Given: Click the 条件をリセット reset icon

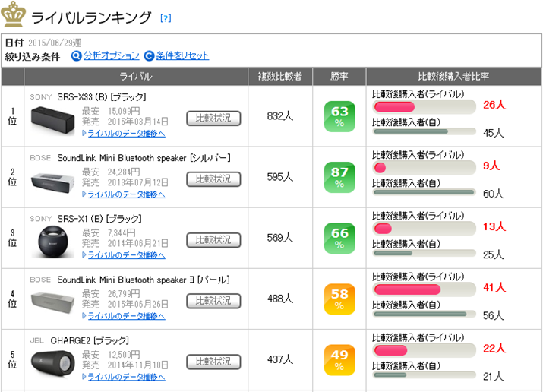Looking at the screenshot, I should (x=149, y=55).
